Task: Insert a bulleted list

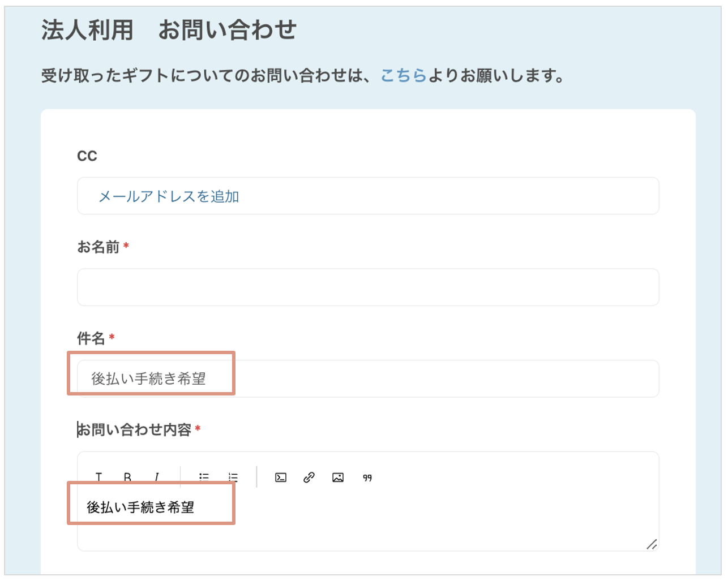Action: (204, 477)
